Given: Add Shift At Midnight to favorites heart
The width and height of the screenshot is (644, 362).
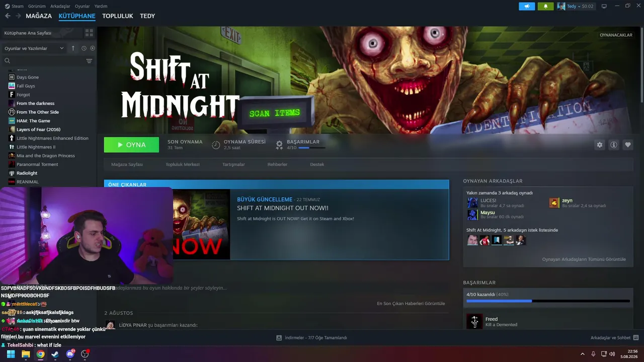Looking at the screenshot, I should (x=628, y=145).
